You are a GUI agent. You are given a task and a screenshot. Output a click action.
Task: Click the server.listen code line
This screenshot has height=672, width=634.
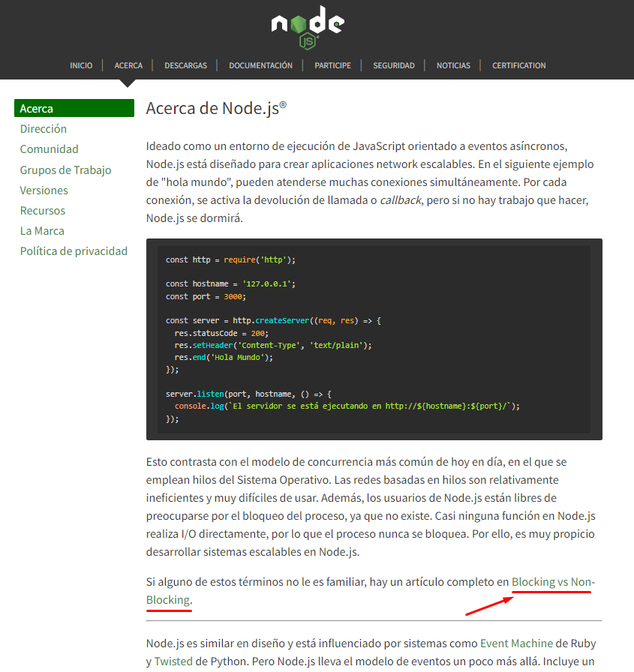point(248,394)
